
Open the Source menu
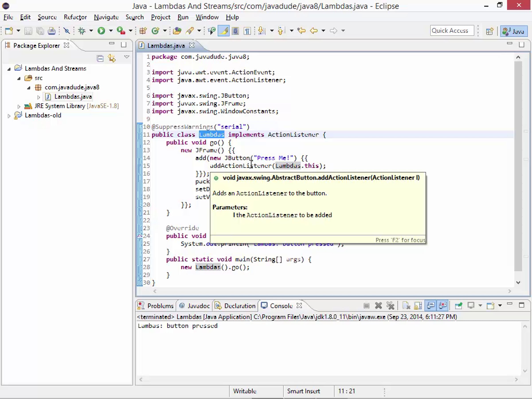47,17
